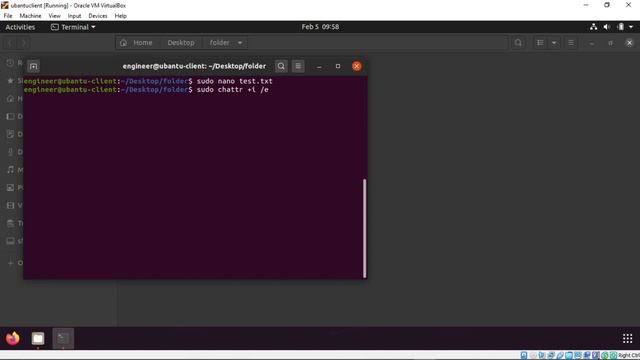
Task: Go to Home in the path bar
Action: tap(137, 43)
